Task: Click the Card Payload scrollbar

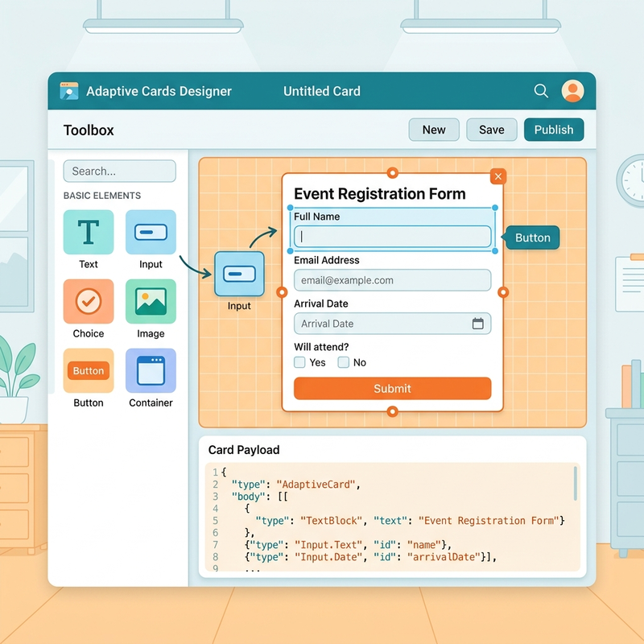Action: pos(575,484)
